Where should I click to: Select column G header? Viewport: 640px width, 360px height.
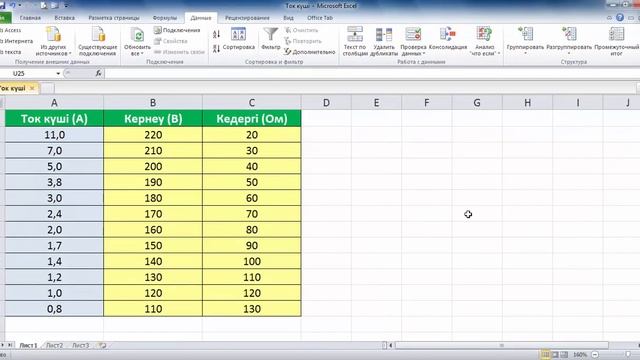click(477, 103)
